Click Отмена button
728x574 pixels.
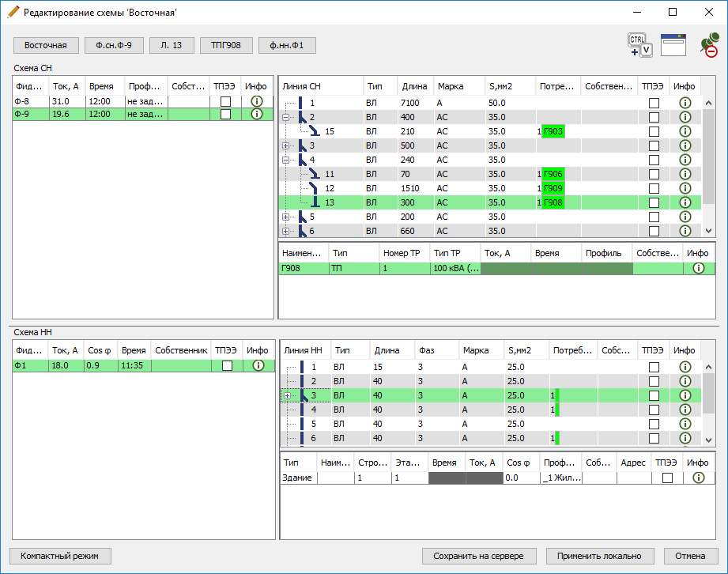tap(690, 556)
